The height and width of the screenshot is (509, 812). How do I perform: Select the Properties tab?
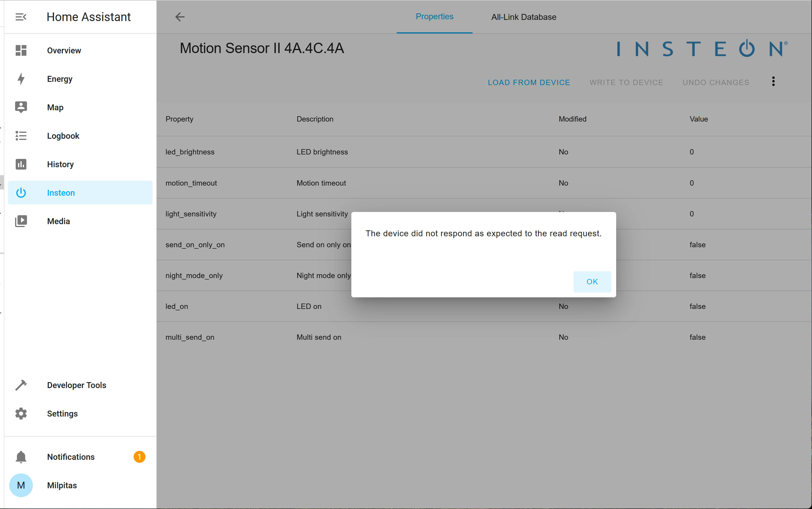click(x=434, y=17)
